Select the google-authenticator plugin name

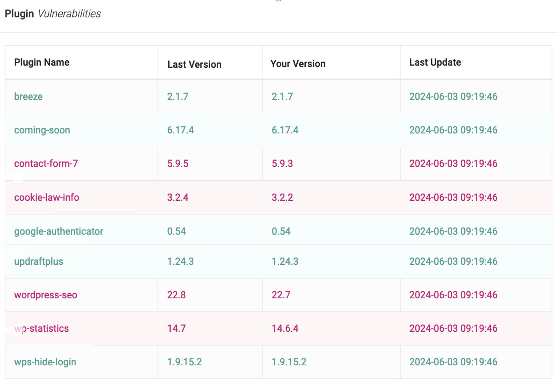(59, 231)
